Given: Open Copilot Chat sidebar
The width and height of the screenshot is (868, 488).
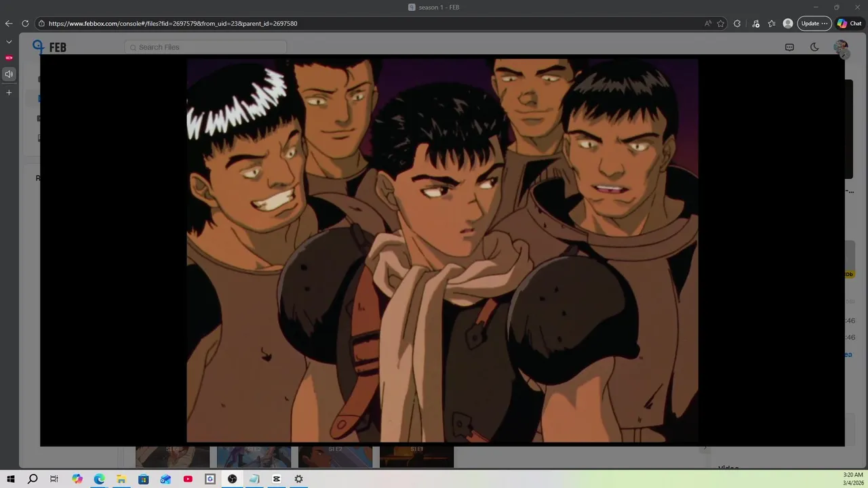Looking at the screenshot, I should coord(849,23).
